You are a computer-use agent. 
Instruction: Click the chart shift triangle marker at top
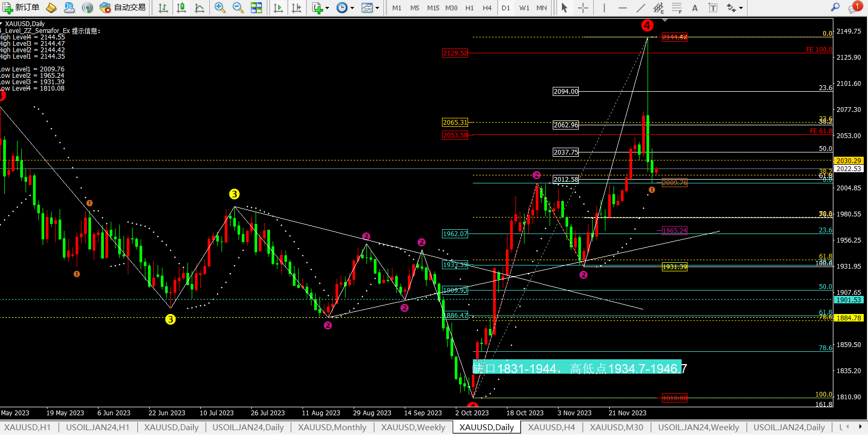click(665, 20)
